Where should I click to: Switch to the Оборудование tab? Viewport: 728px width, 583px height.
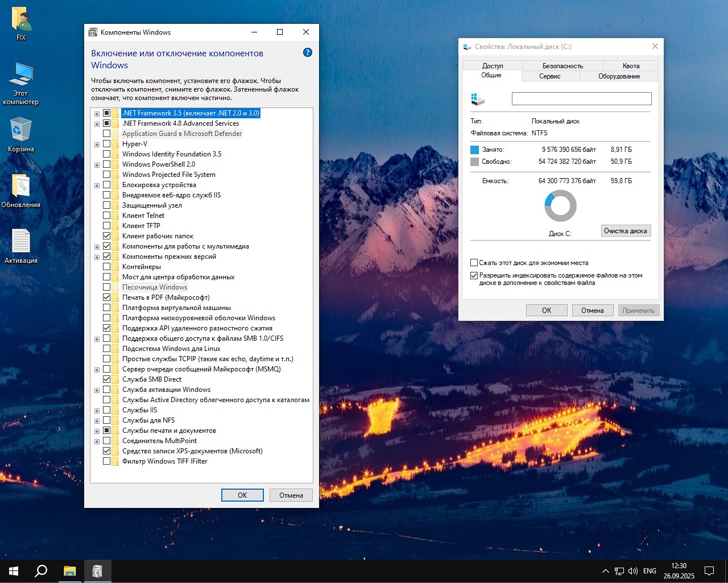click(x=619, y=76)
